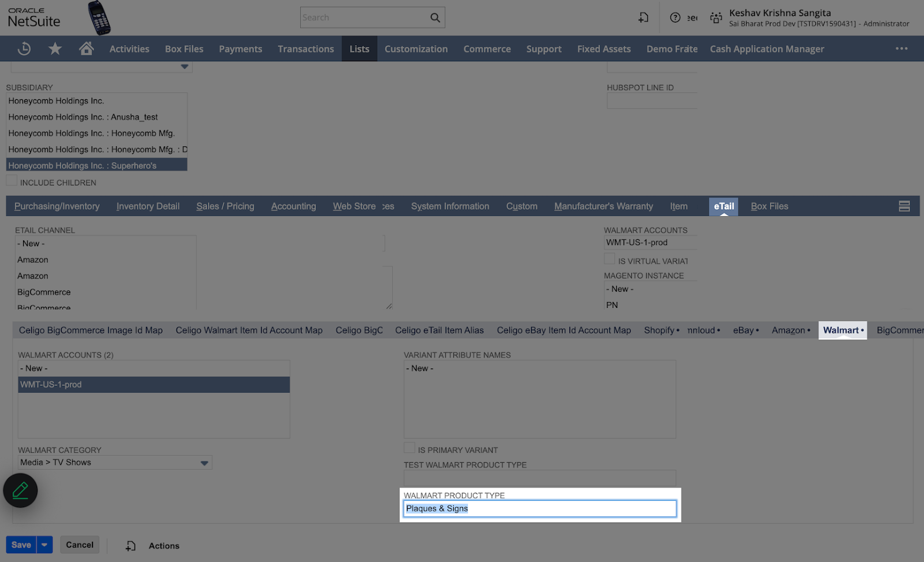Open the more menu ellipsis in navbar

[x=901, y=49]
